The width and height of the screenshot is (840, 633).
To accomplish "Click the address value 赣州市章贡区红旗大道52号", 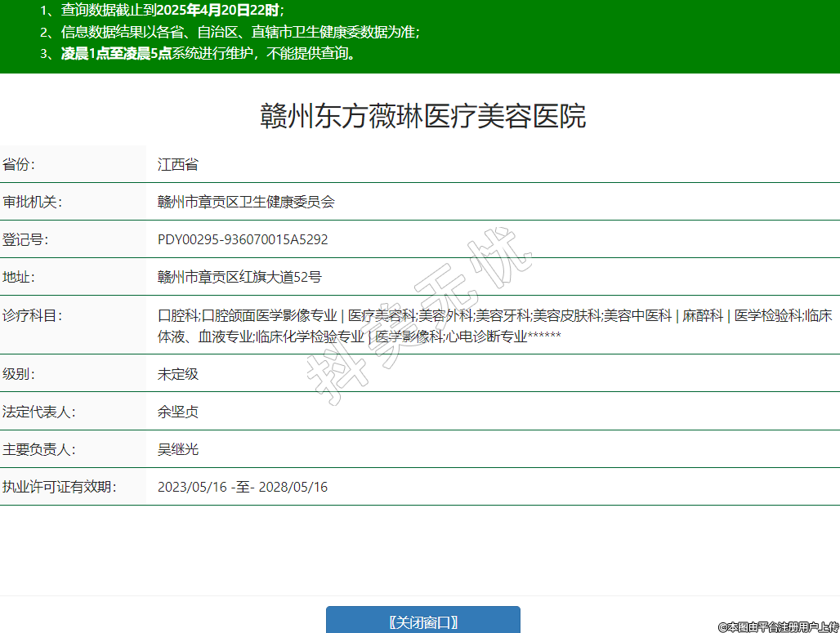I will 239,277.
